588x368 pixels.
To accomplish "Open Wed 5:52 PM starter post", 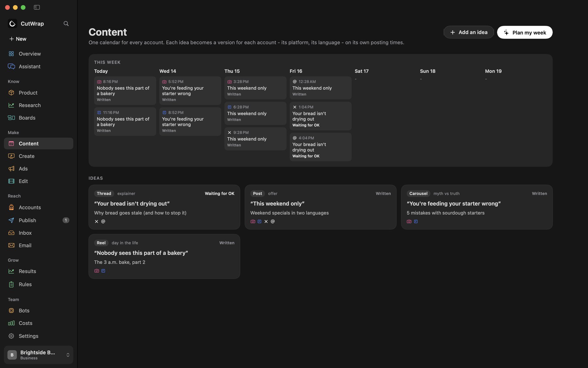I will tap(190, 91).
